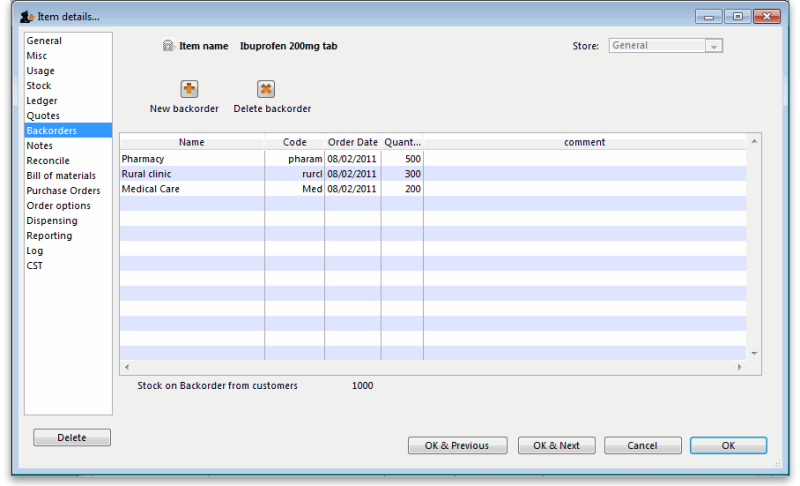Switch to the Usage section
Image resolution: width=800 pixels, height=486 pixels.
click(x=68, y=70)
